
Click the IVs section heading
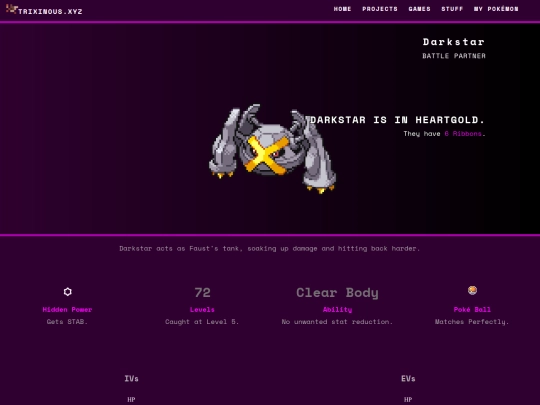tap(132, 379)
